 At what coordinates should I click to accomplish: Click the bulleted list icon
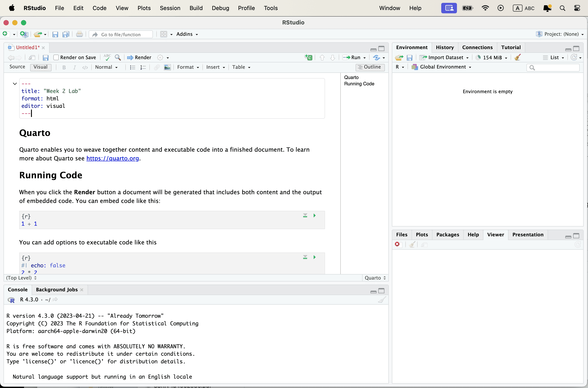coord(133,67)
